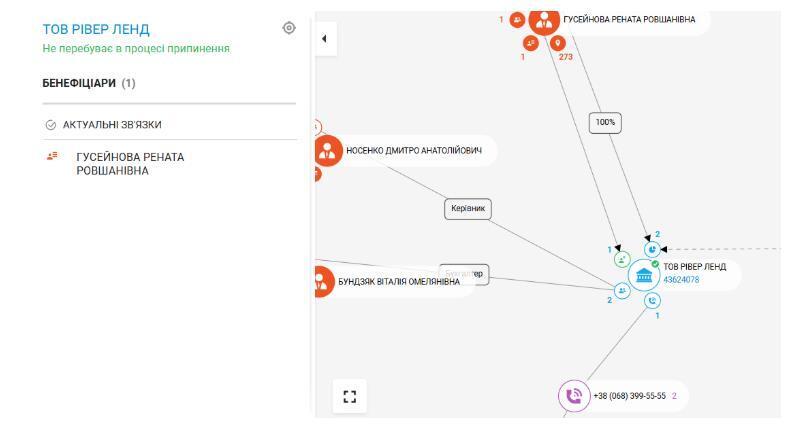Open company code link 43624078
The width and height of the screenshot is (797, 425).
pos(681,280)
